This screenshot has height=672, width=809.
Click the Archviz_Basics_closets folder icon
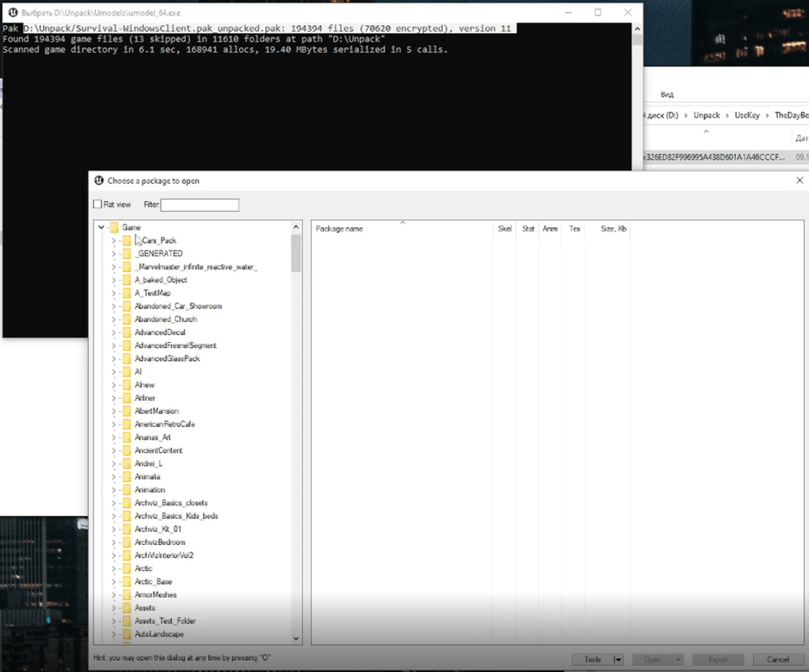[x=126, y=503]
